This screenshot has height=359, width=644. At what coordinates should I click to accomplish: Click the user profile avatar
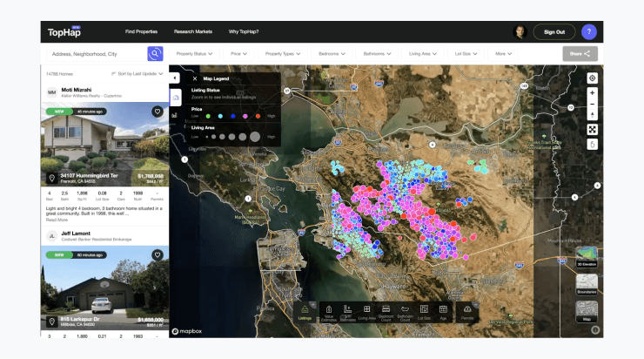(520, 31)
